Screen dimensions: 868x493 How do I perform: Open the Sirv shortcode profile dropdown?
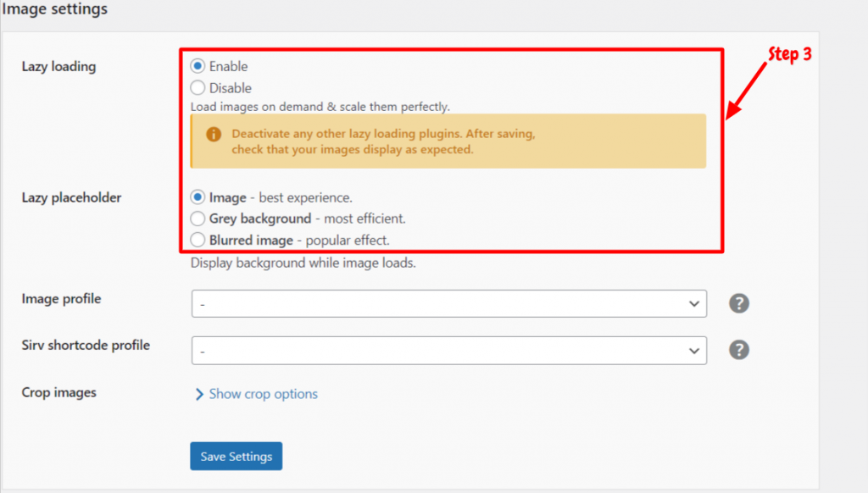click(x=449, y=351)
